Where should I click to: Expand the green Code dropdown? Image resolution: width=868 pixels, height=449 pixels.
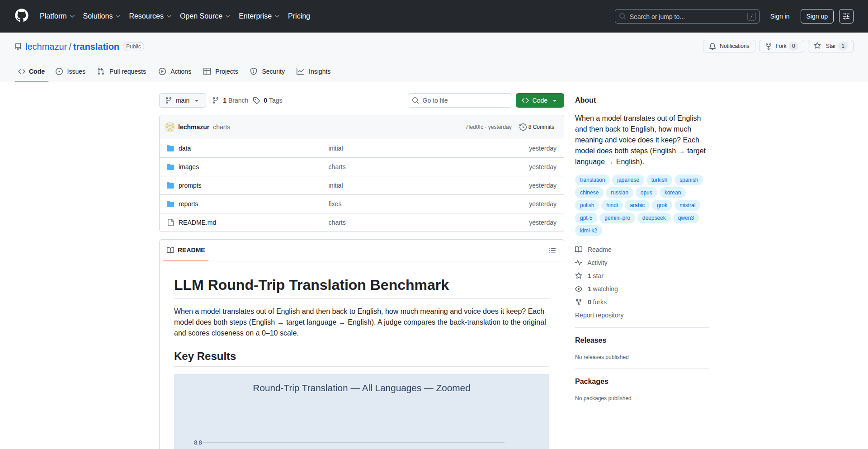539,100
